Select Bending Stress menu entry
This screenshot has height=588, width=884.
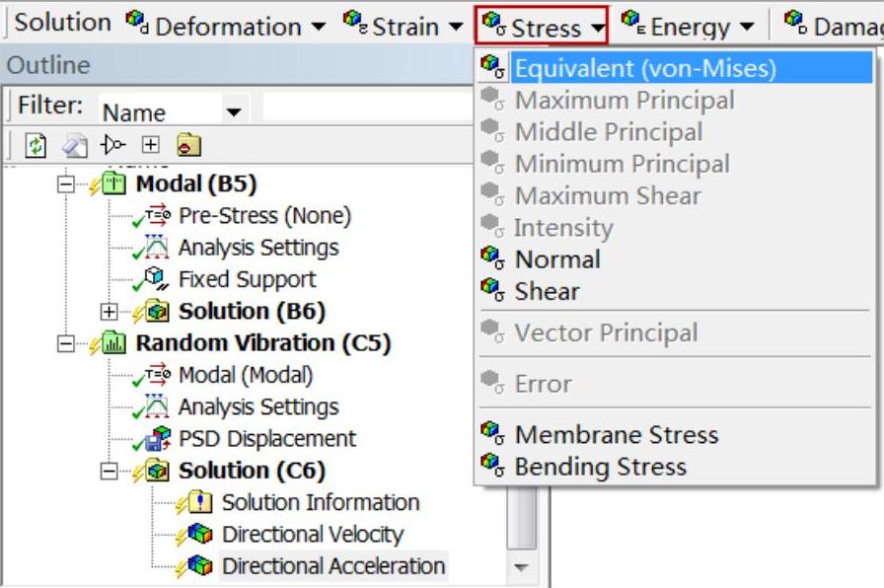[600, 467]
